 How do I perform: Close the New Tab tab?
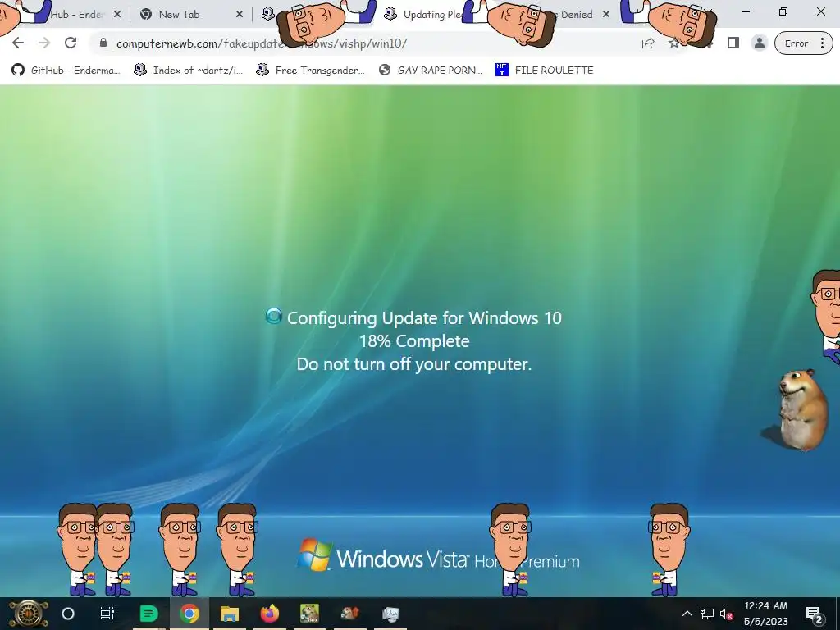(x=240, y=15)
